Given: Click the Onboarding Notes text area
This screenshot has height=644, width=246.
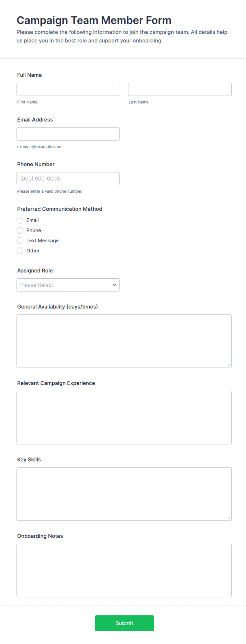Looking at the screenshot, I should pos(124,571).
